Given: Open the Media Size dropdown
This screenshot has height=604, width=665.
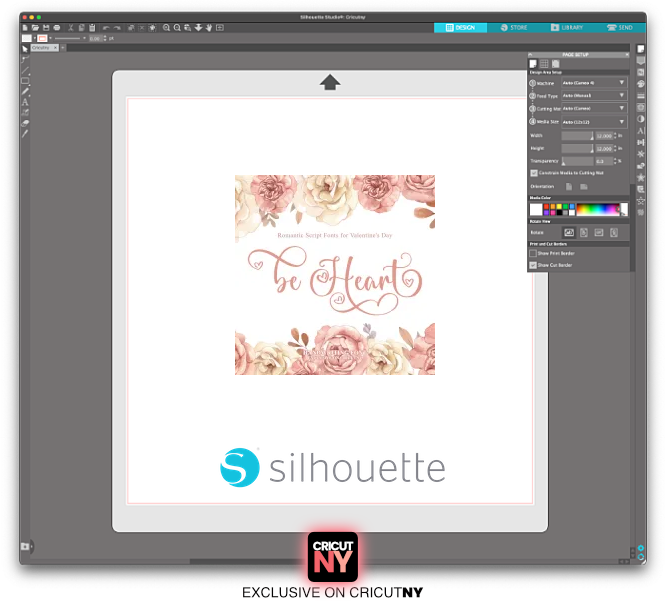Looking at the screenshot, I should point(594,122).
